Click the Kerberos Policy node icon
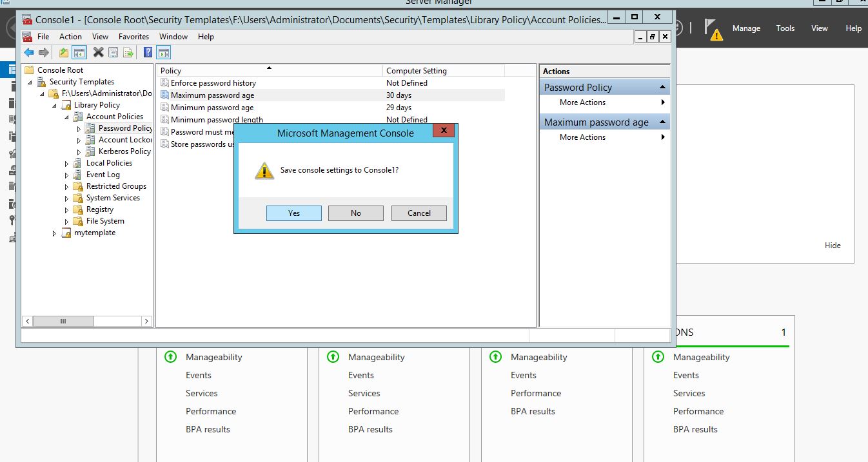Screen dimensions: 868x462 [90, 151]
